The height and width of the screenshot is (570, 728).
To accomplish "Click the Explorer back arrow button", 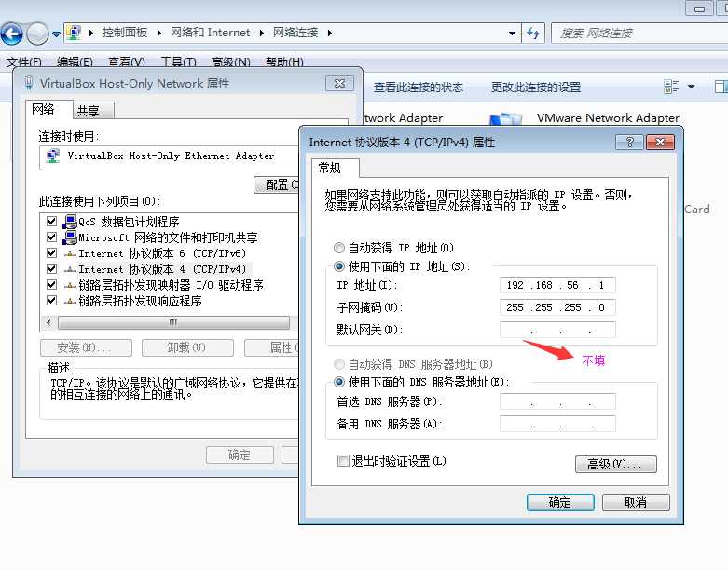I will 11,34.
